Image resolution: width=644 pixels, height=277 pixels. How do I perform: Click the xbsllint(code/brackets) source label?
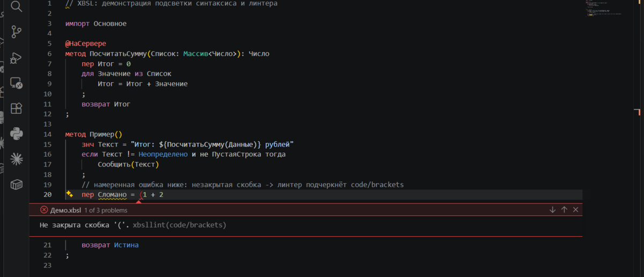(x=180, y=225)
